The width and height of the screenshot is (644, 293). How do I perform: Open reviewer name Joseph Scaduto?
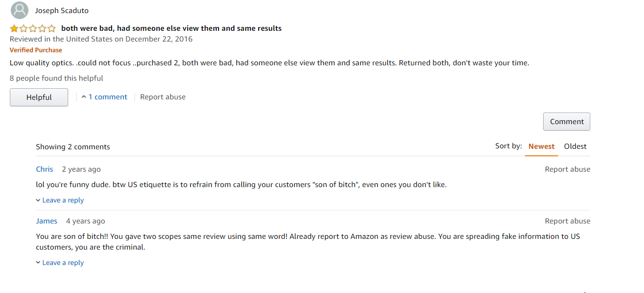[x=62, y=10]
